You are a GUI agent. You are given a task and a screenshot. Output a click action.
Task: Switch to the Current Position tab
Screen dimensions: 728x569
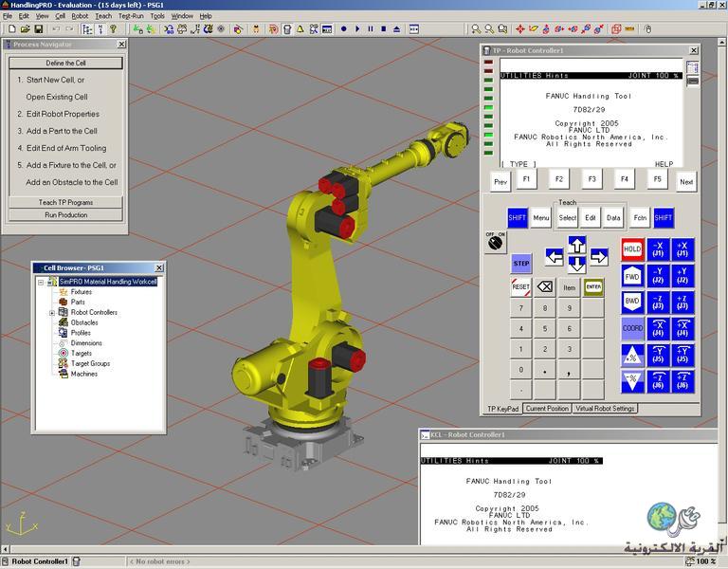pyautogui.click(x=547, y=409)
